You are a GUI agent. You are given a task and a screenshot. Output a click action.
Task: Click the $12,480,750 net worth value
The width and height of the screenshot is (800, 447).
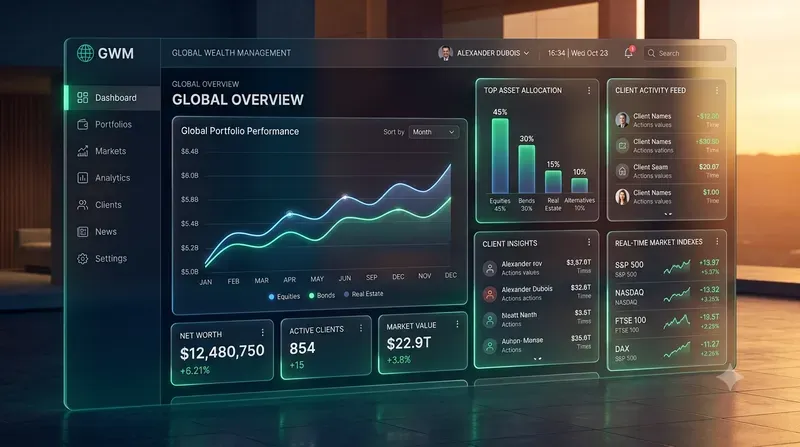[222, 352]
